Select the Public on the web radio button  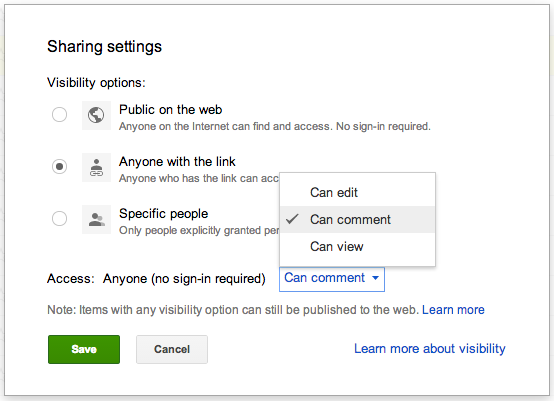[59, 114]
